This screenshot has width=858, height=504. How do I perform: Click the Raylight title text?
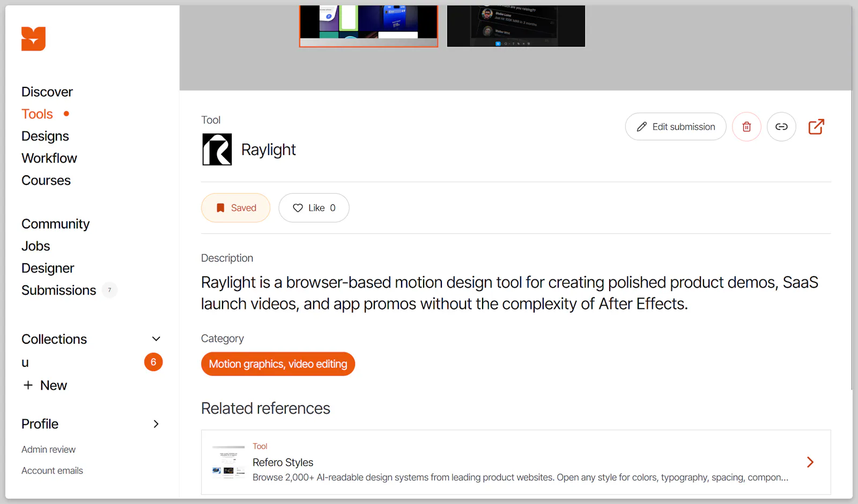pyautogui.click(x=268, y=150)
